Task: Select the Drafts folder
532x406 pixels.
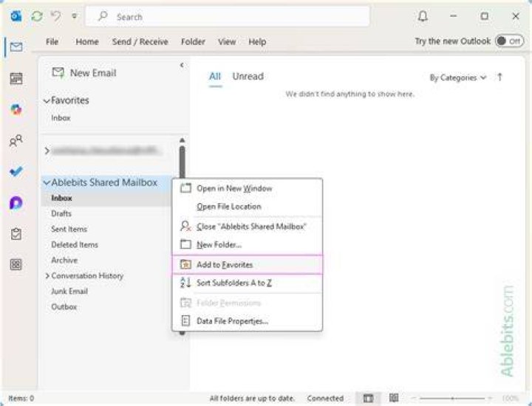Action: coord(61,213)
